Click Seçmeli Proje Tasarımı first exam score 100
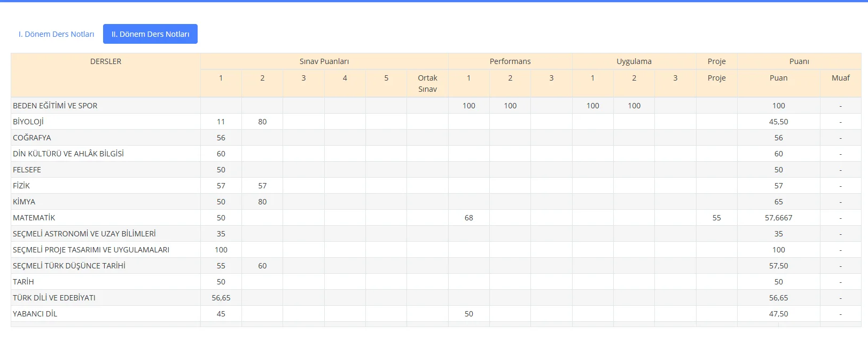The width and height of the screenshot is (868, 341). click(221, 250)
